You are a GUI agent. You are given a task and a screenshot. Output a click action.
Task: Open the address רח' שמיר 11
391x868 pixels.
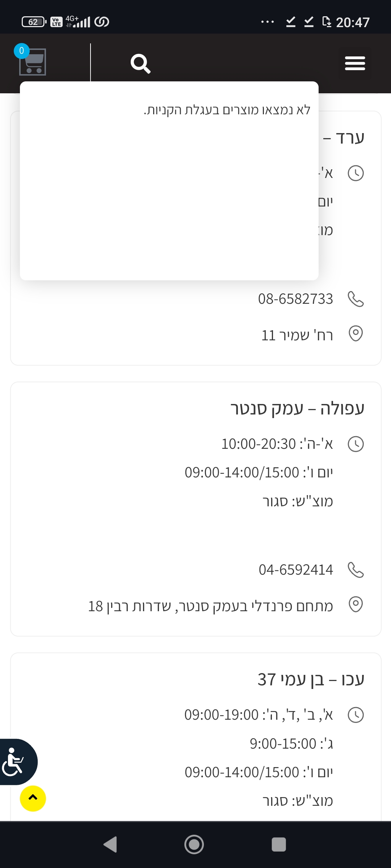(x=297, y=335)
